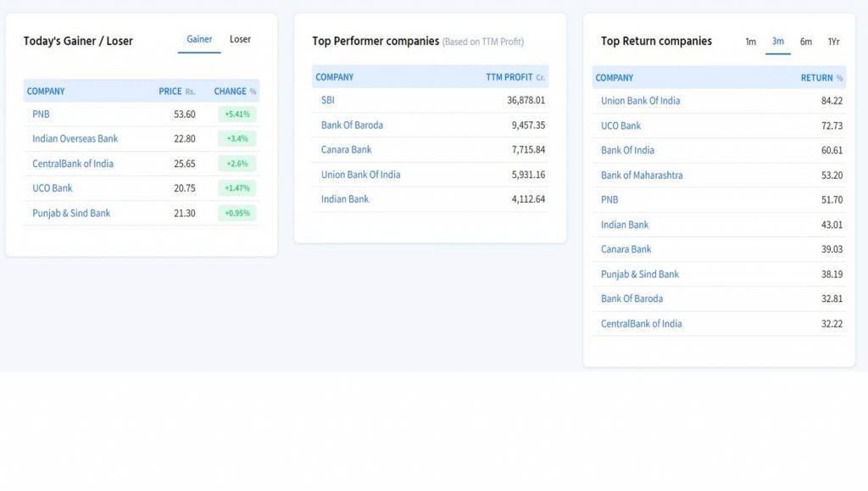868x491 pixels.
Task: Open Indian Bank in Top Return table
Action: tap(625, 225)
